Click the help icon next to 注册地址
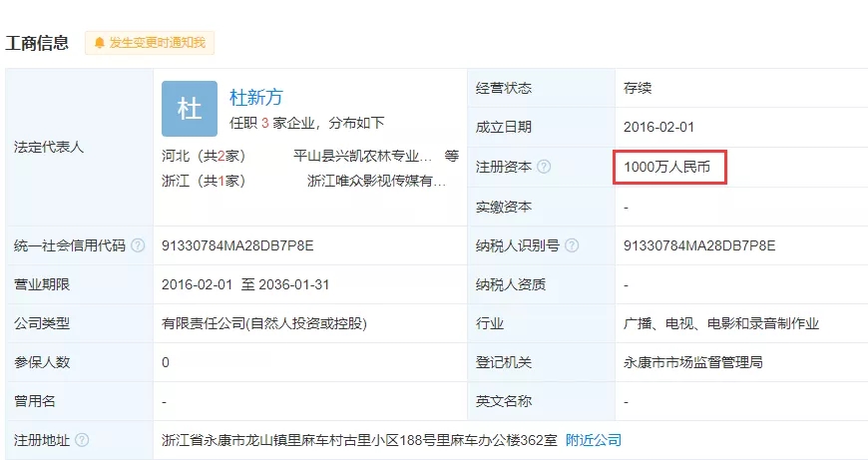868x460 pixels. [x=82, y=440]
